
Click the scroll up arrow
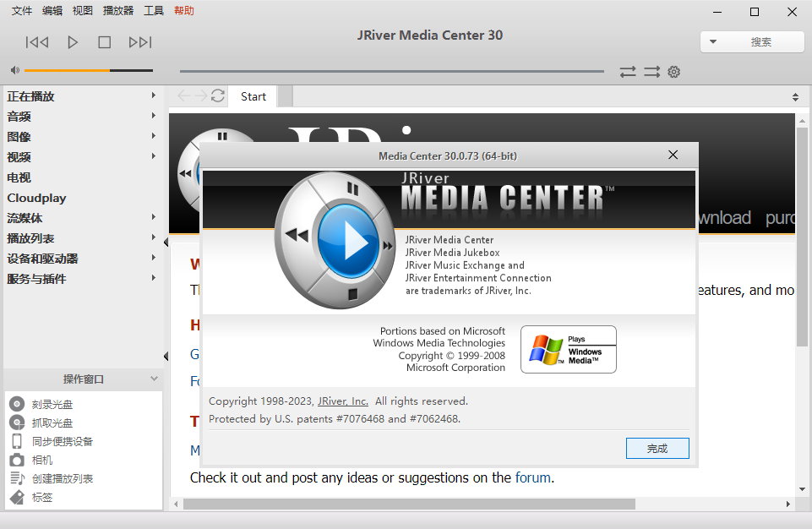[x=802, y=121]
